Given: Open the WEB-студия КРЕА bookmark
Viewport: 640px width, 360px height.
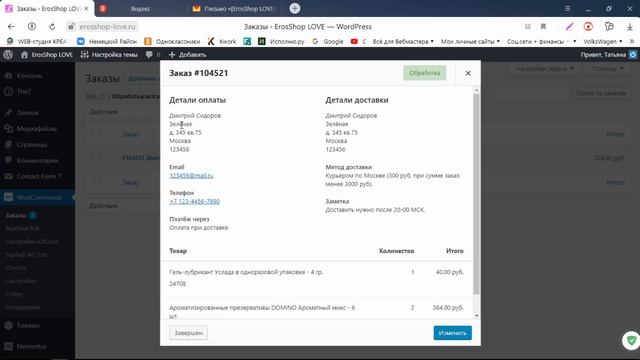Looking at the screenshot, I should pyautogui.click(x=38, y=41).
